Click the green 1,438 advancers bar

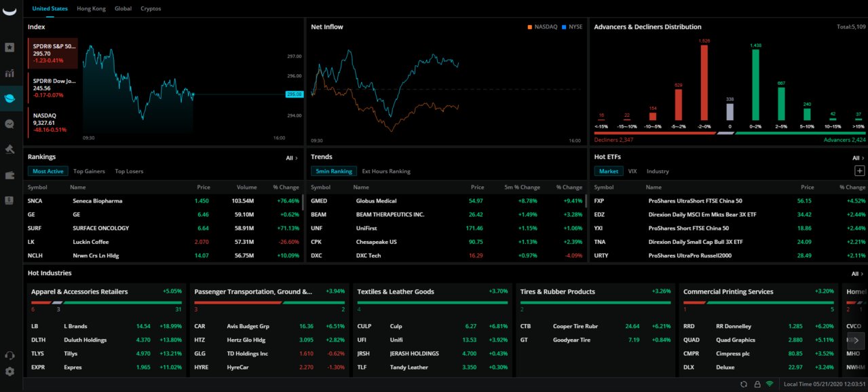point(755,85)
